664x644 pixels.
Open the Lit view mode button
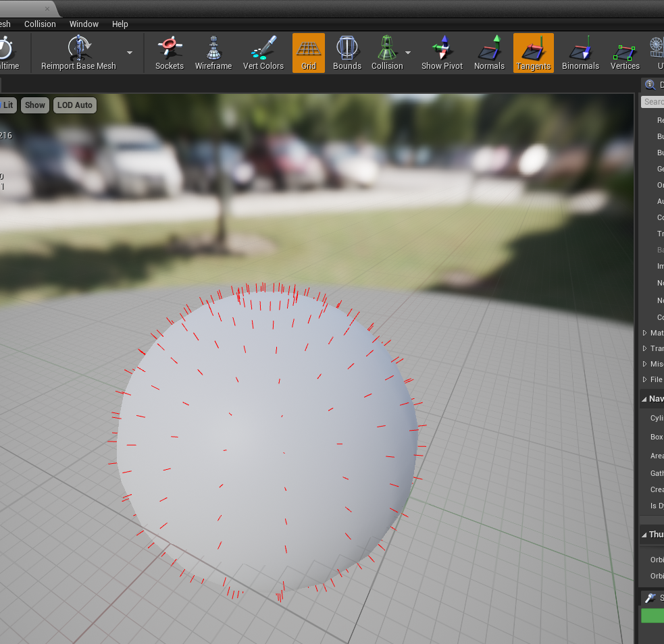point(7,105)
